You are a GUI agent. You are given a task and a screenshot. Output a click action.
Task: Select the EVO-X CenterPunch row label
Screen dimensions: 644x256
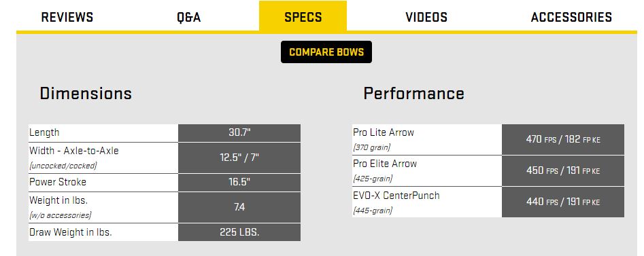click(396, 196)
